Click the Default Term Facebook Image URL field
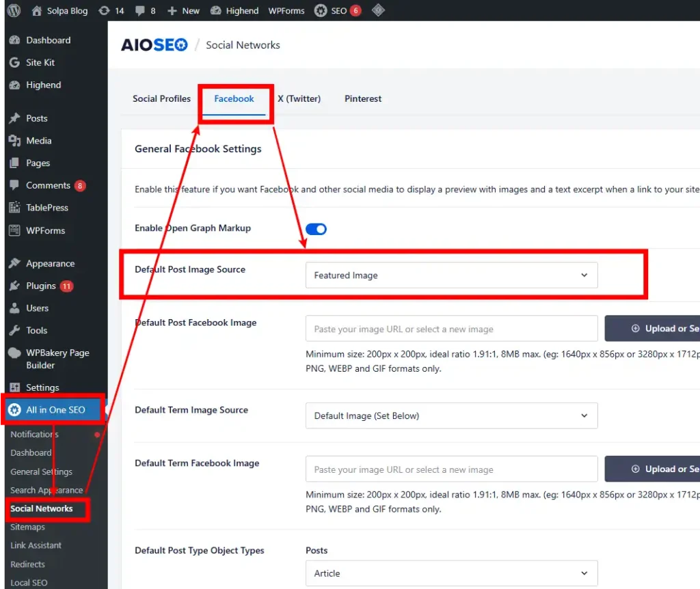This screenshot has width=700, height=589. tap(451, 469)
